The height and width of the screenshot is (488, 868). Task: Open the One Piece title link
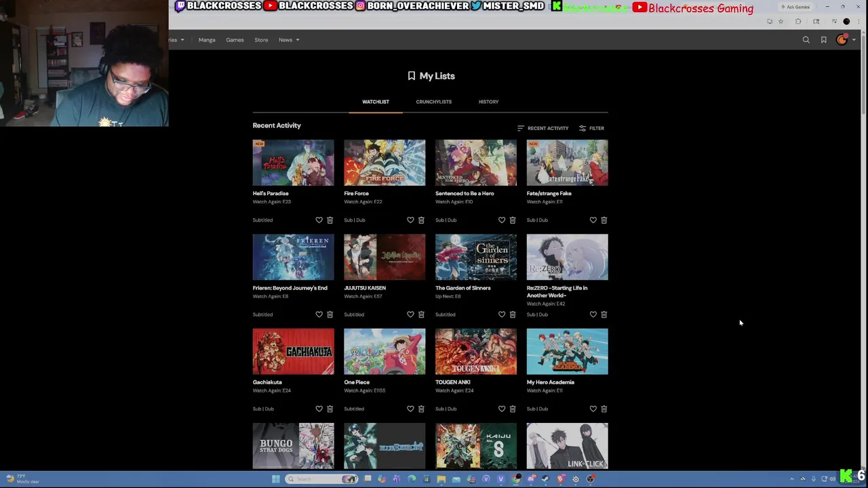click(357, 382)
